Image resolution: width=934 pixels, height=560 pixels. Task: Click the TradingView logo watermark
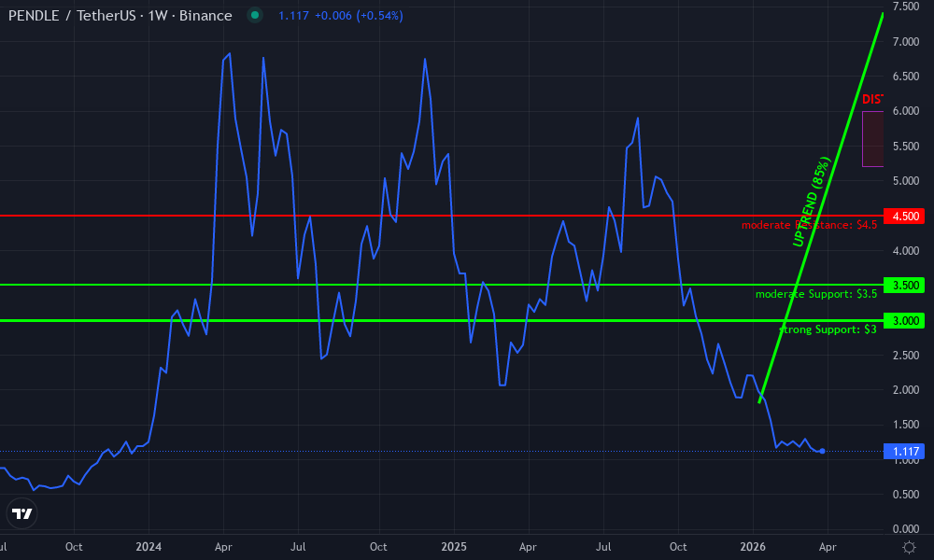[x=21, y=512]
